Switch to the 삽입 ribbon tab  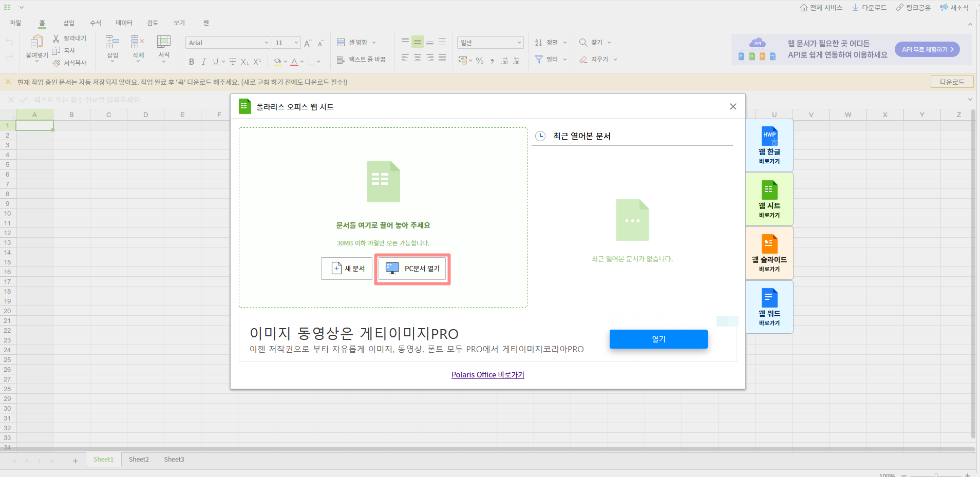69,23
